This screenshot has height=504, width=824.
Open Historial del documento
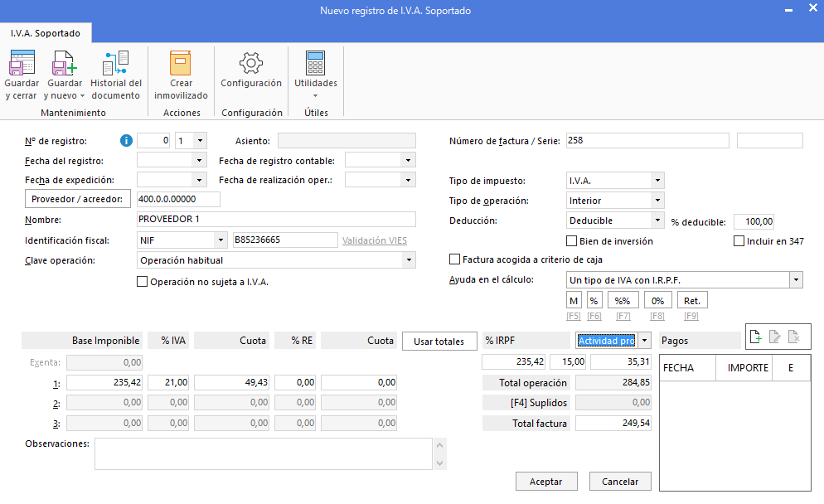pos(115,75)
